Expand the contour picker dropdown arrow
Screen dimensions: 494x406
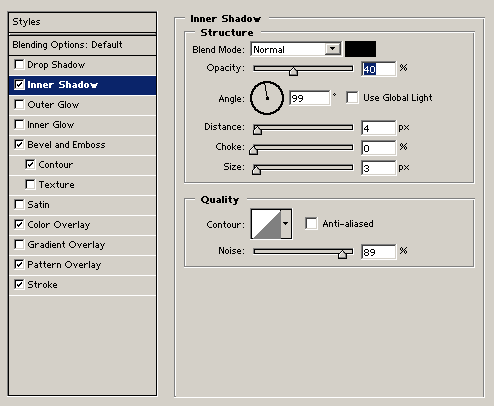coord(286,224)
